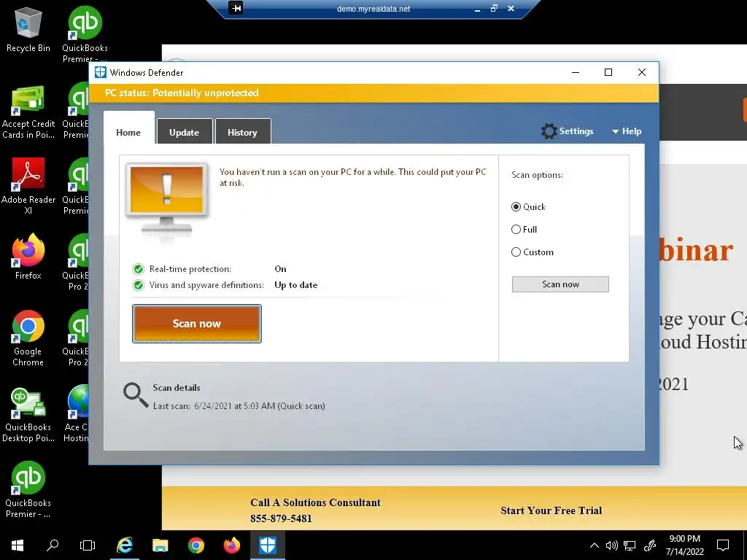Select the Quick scan option
This screenshot has height=560, width=747.
click(x=528, y=206)
